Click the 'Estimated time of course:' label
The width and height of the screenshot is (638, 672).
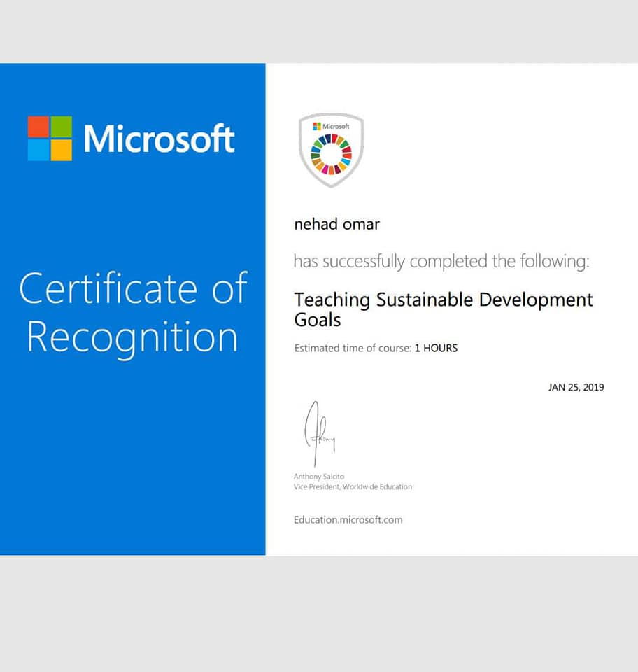point(353,348)
